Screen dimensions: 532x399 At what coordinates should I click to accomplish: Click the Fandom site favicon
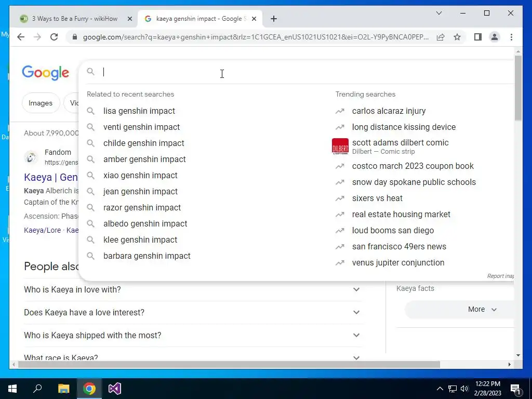point(31,157)
